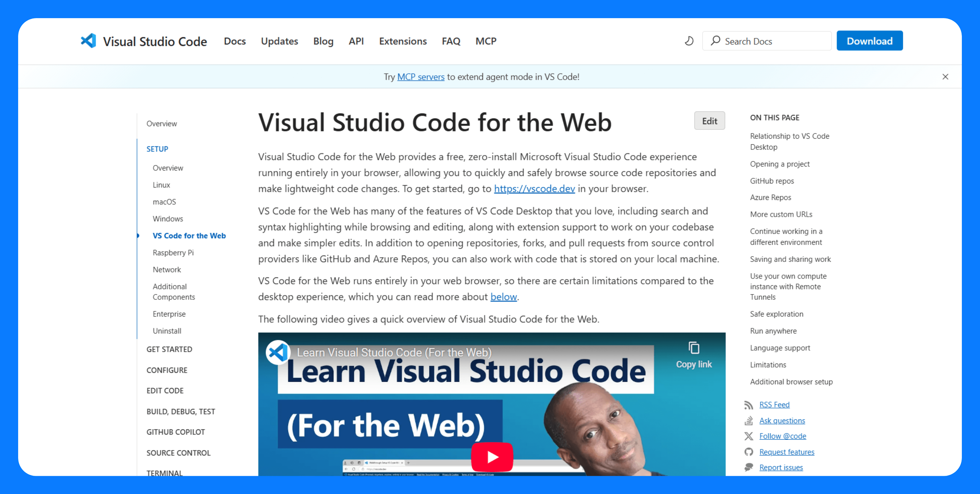
Task: Click the Copy link icon on video
Action: pyautogui.click(x=694, y=348)
